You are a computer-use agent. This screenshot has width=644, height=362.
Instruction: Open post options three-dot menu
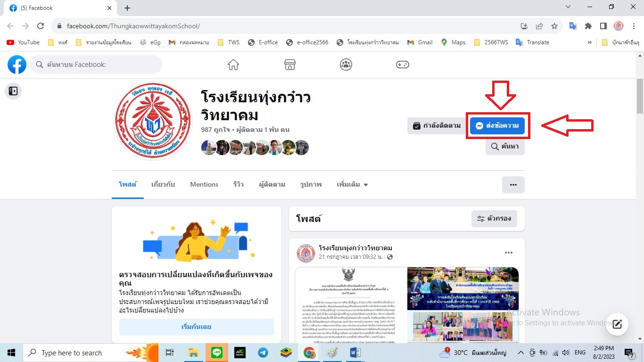[508, 253]
